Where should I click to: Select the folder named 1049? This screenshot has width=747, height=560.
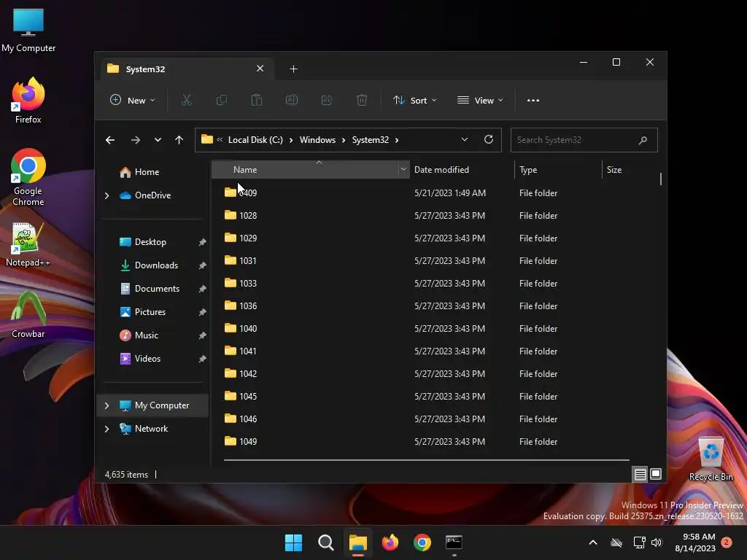(x=248, y=441)
